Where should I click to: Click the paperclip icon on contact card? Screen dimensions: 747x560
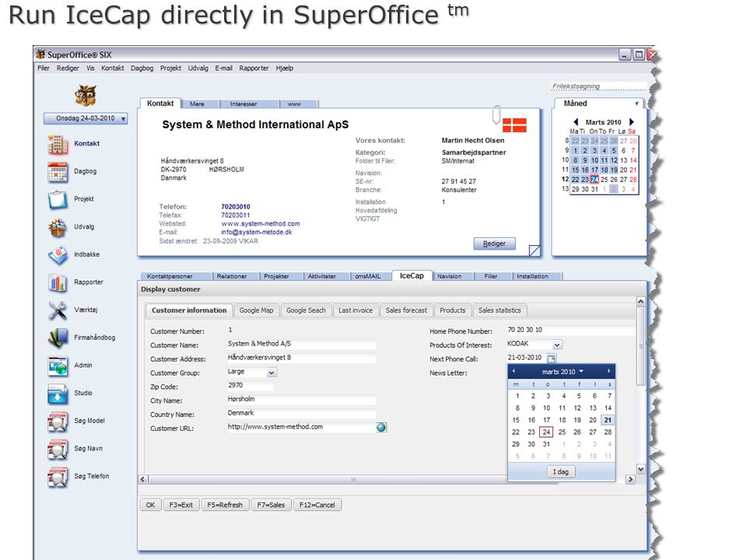pos(496,114)
